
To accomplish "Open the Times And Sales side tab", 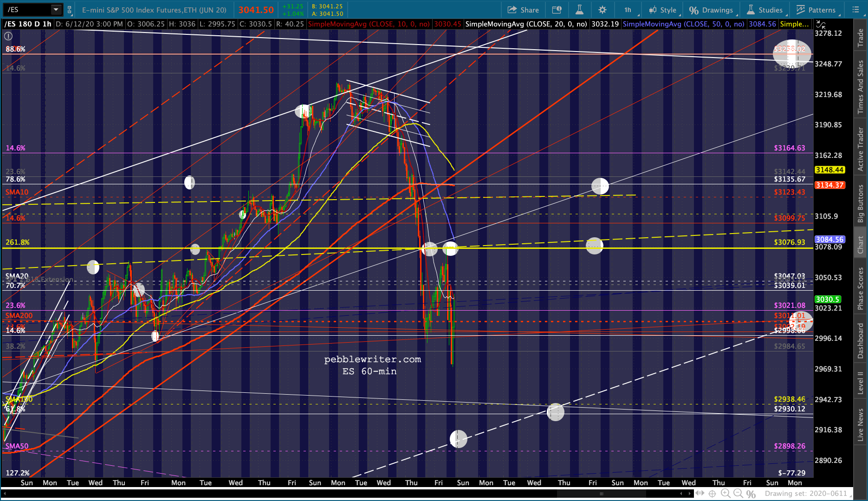I will click(x=861, y=87).
